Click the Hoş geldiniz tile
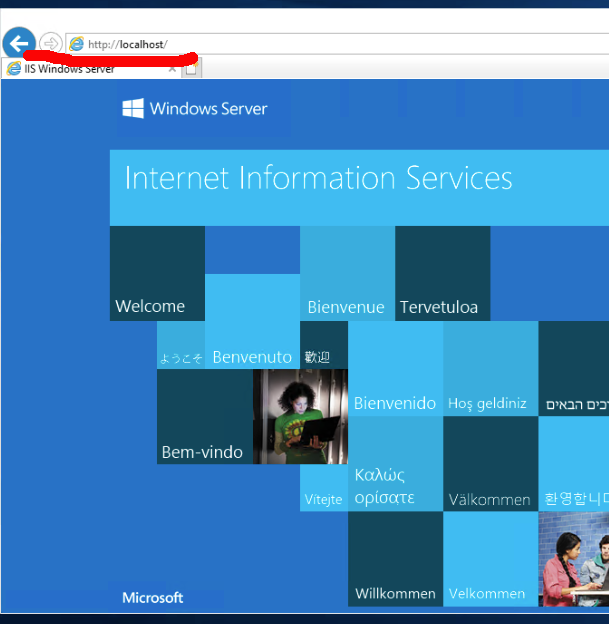 click(x=490, y=368)
